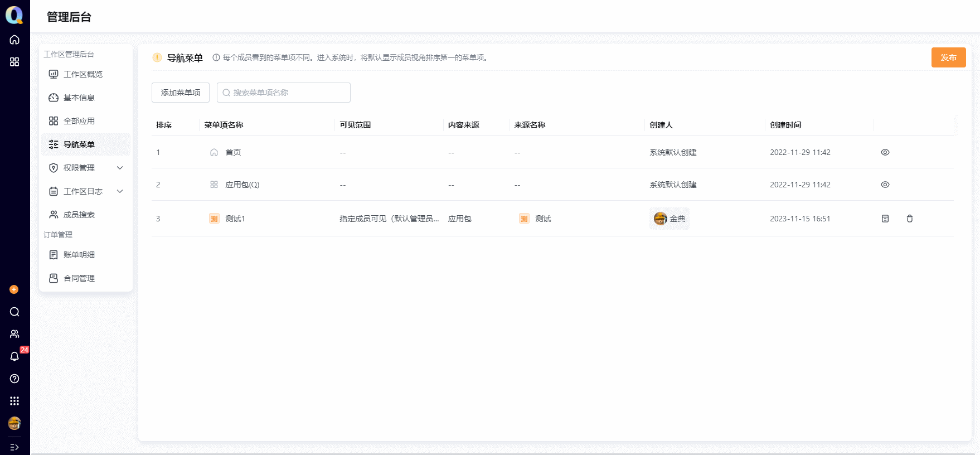Click 系统默认创建 in 首页 row
The height and width of the screenshot is (455, 980).
click(673, 152)
